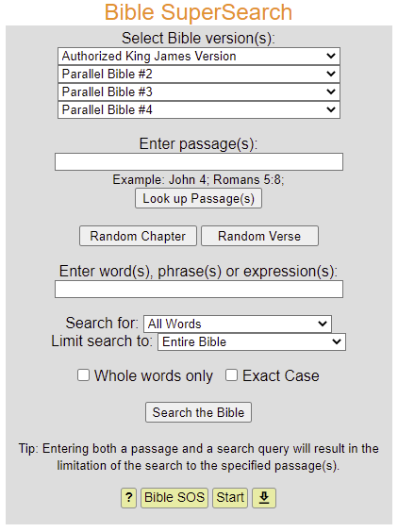The image size is (398, 532).
Task: Open the Search for All Words dropdown
Action: click(238, 324)
